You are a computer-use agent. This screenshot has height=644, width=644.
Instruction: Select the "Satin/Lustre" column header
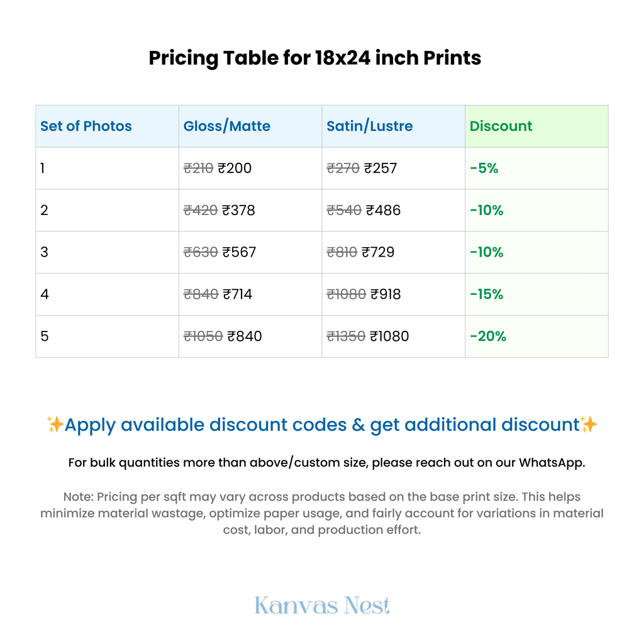[x=370, y=126]
